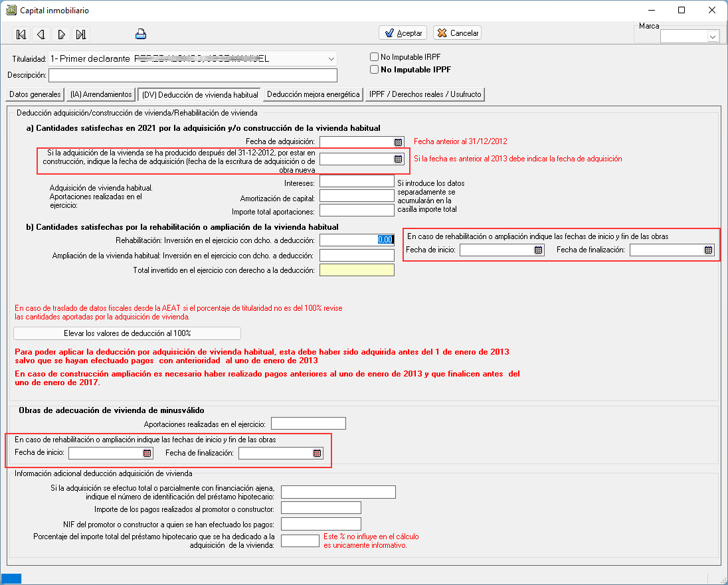
Task: Click the Importe total aportaciones field
Action: (357, 210)
